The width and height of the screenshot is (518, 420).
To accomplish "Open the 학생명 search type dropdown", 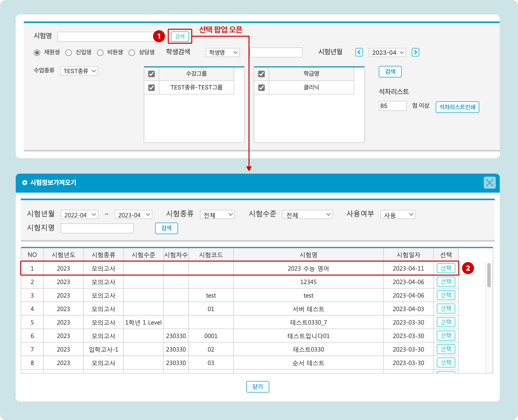I will tap(222, 52).
